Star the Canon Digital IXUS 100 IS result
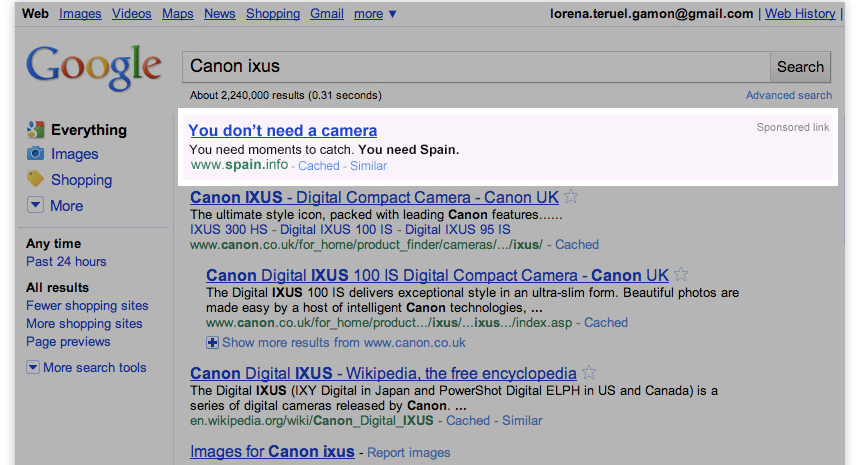The image size is (860, 465). pos(681,274)
